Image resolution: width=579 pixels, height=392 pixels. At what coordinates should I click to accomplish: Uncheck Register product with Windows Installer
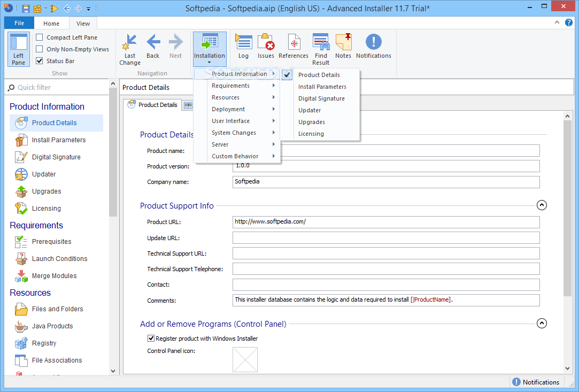click(x=151, y=339)
